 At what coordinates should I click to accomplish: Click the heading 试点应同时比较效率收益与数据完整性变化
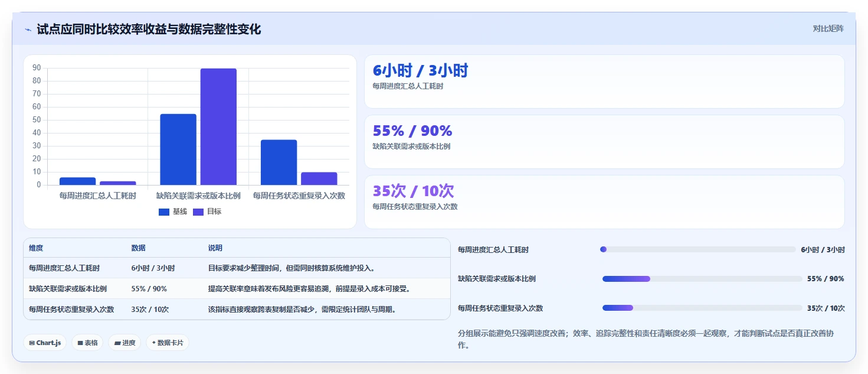149,29
